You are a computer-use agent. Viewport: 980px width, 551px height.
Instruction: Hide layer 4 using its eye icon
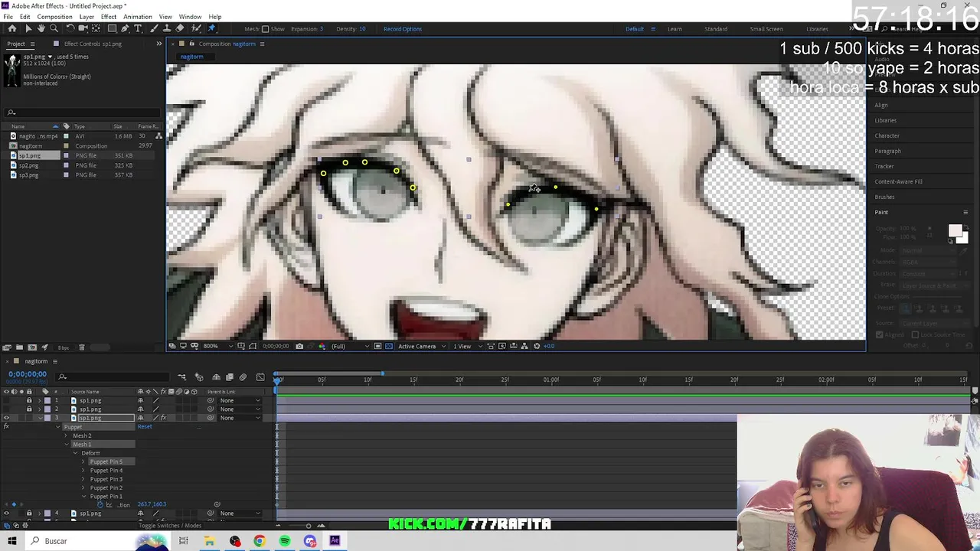coord(6,514)
